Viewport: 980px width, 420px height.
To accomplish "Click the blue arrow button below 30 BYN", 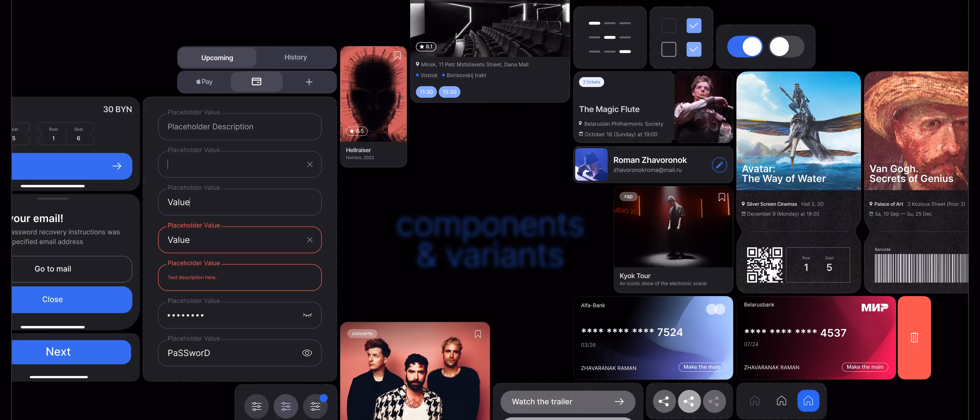I will (x=72, y=166).
